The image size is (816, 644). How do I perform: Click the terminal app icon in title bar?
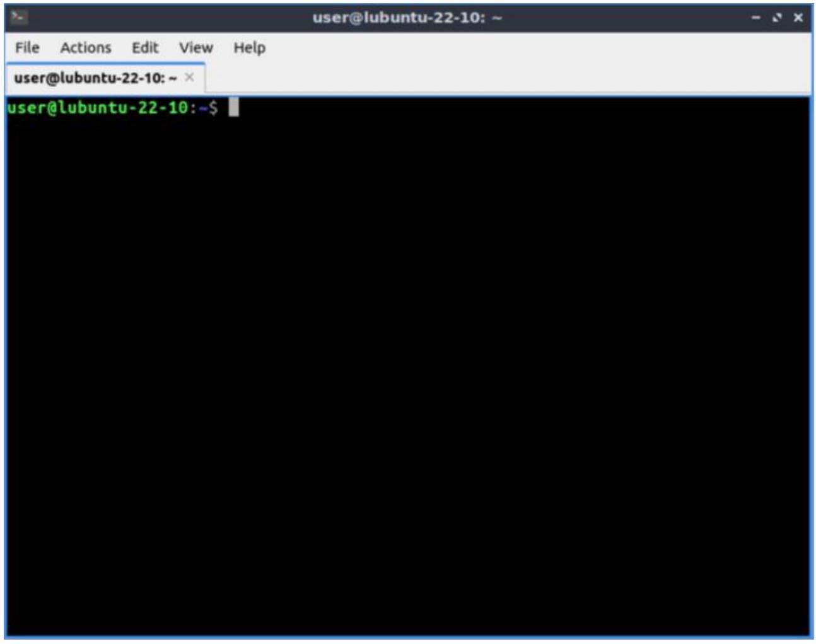point(18,17)
